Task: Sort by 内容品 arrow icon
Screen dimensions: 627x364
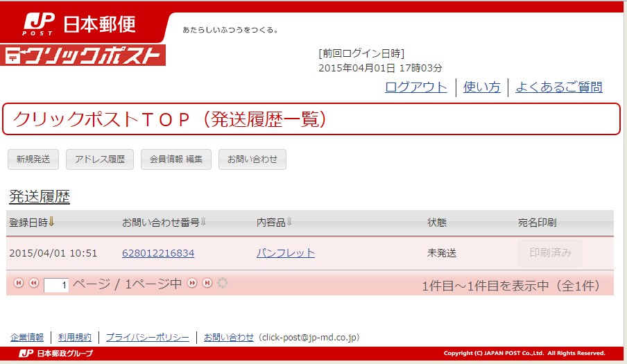Action: click(289, 222)
